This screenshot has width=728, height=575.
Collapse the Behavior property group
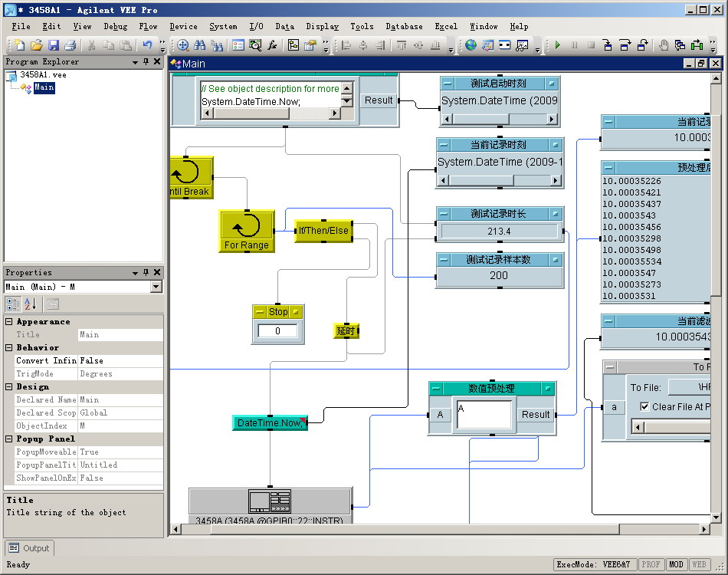point(9,347)
